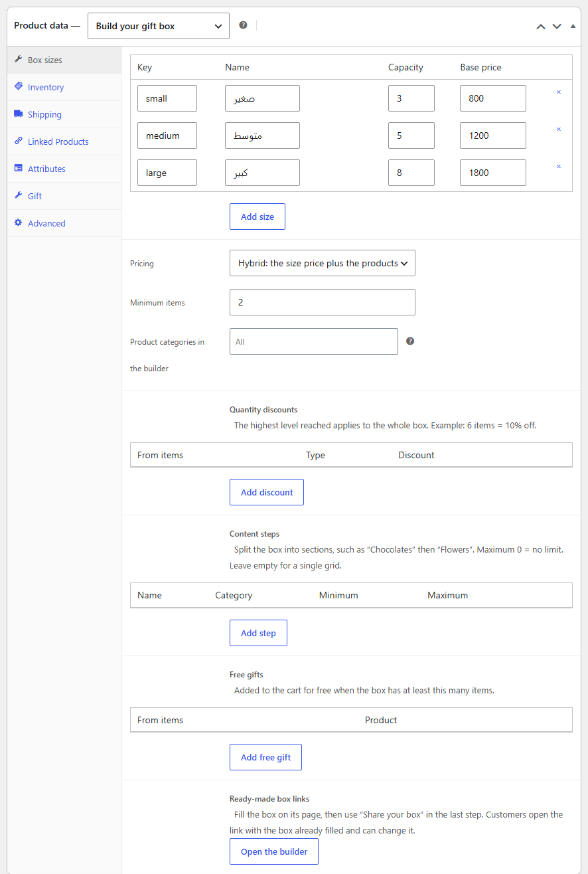Click the Base price column header
Screen dimensions: 588x874
point(481,67)
